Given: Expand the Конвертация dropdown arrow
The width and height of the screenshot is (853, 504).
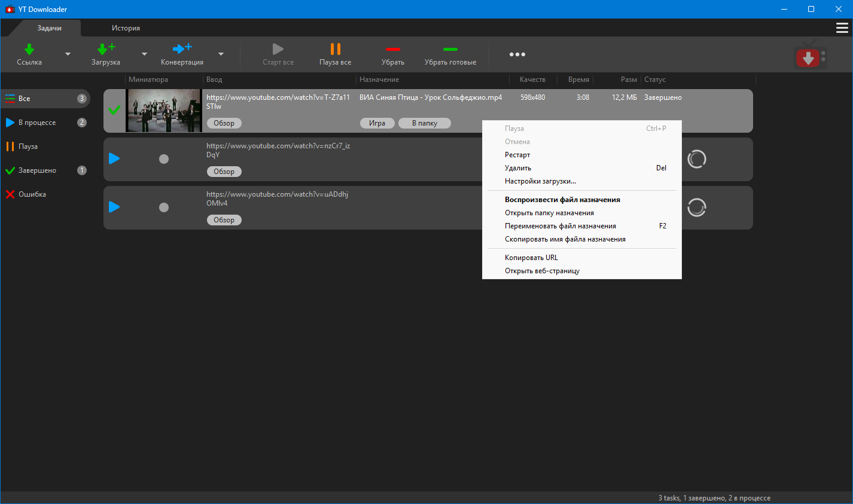Looking at the screenshot, I should (x=221, y=54).
